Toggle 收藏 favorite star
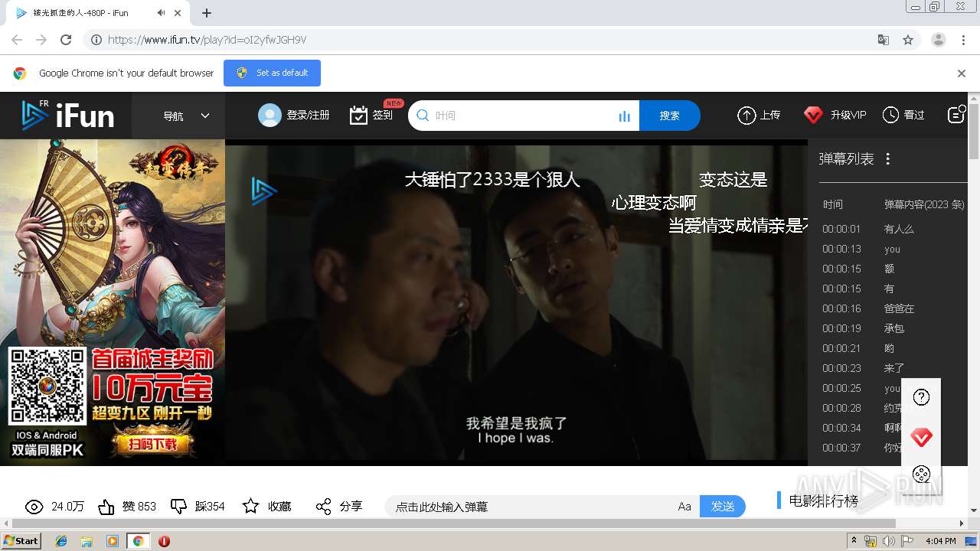This screenshot has width=980, height=551. pyautogui.click(x=250, y=507)
